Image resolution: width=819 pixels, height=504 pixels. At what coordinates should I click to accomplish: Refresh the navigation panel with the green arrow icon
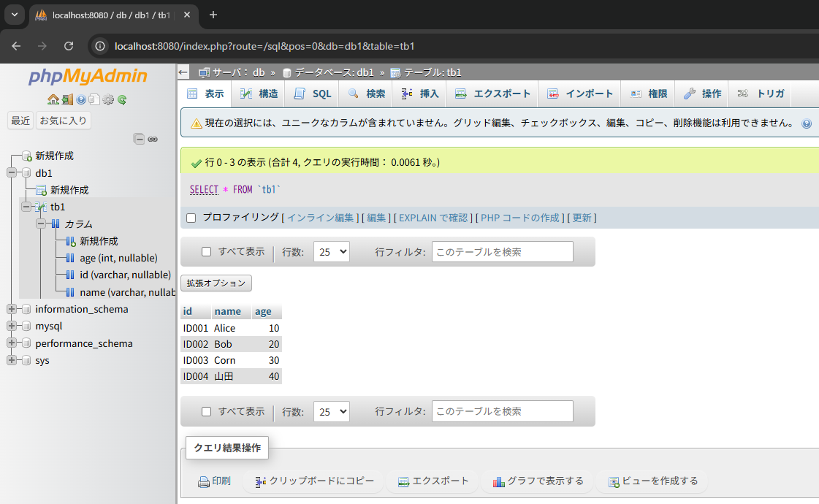[x=121, y=99]
